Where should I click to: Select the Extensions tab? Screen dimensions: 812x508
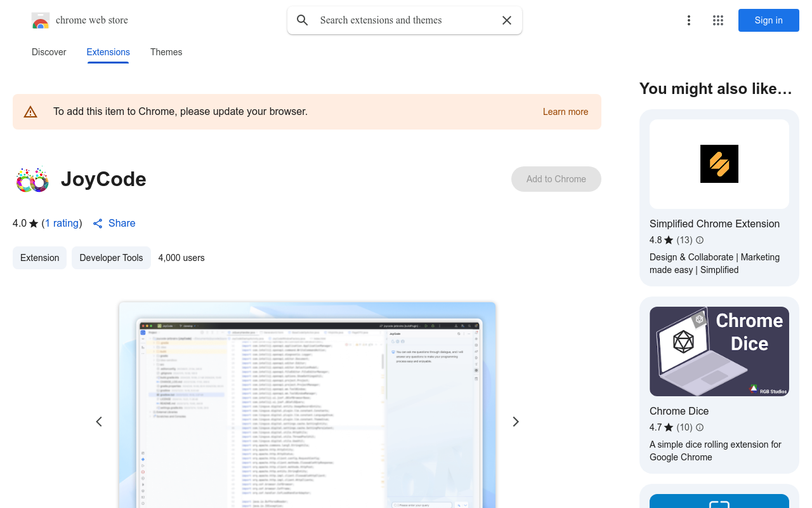(108, 52)
